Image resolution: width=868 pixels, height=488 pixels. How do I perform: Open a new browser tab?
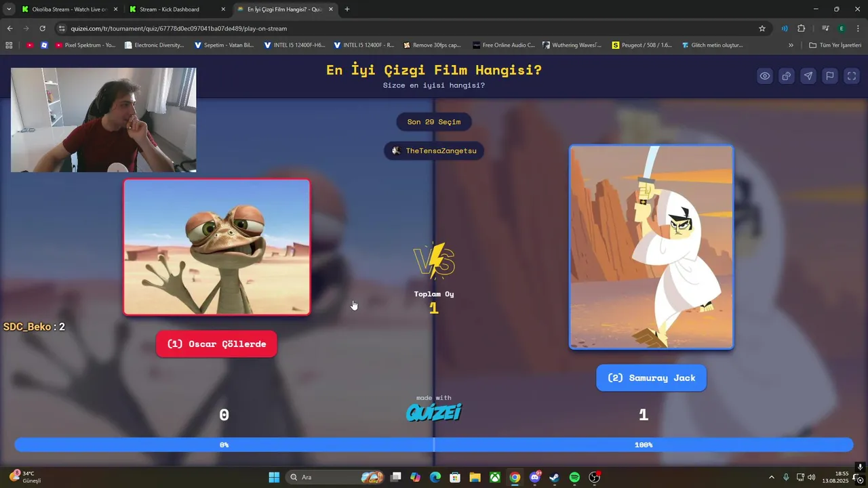point(347,9)
